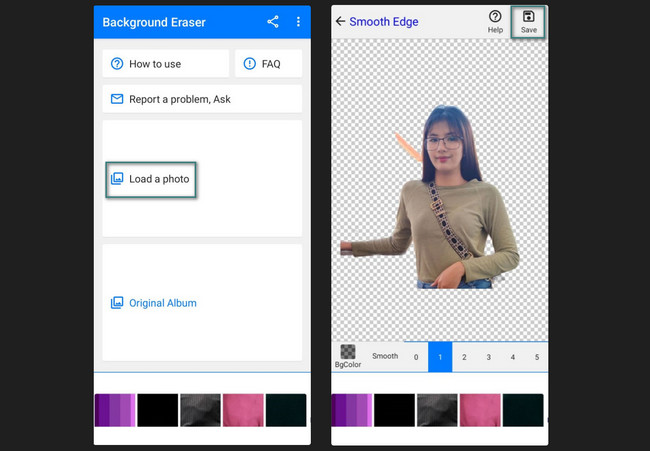This screenshot has height=451, width=650.
Task: Set smooth level to 1
Action: (x=440, y=357)
